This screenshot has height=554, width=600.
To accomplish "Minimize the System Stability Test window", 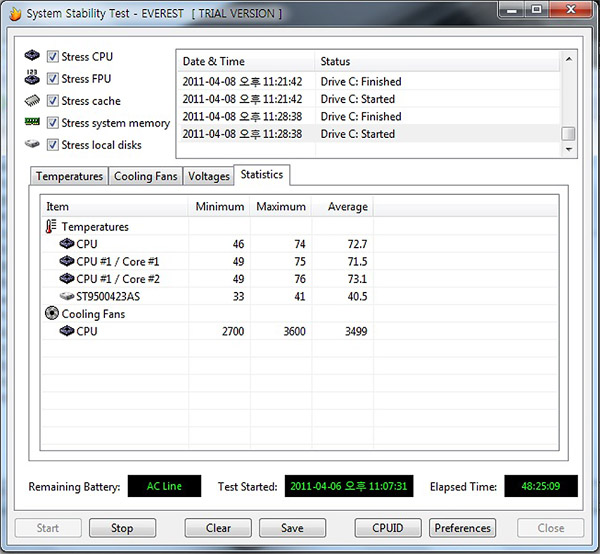I will pyautogui.click(x=512, y=10).
